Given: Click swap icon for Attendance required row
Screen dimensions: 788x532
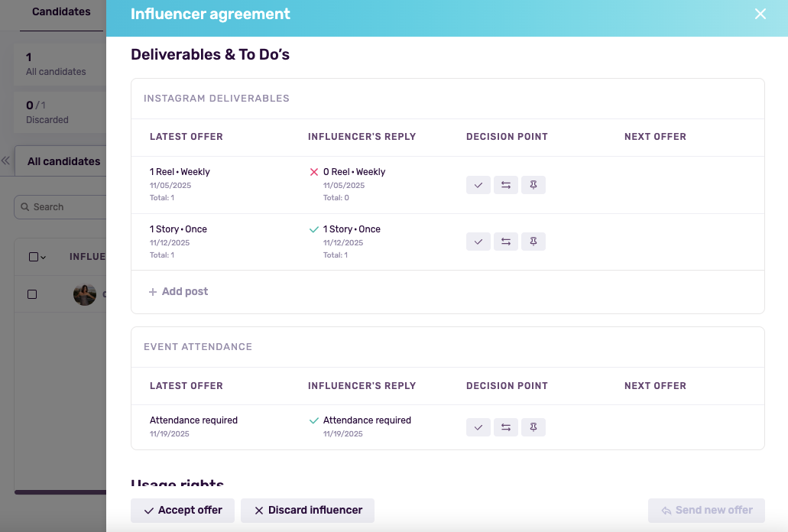Looking at the screenshot, I should pos(505,427).
